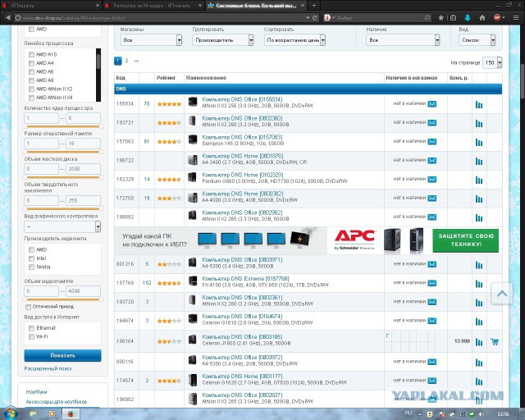Screen dimensions: 525x420
Task: Add item 198164 to shopping cart
Action: pos(495,341)
